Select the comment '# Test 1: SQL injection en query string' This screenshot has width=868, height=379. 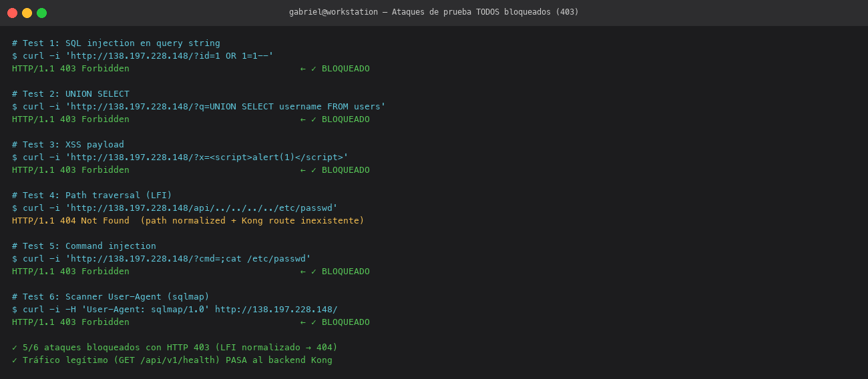point(116,43)
